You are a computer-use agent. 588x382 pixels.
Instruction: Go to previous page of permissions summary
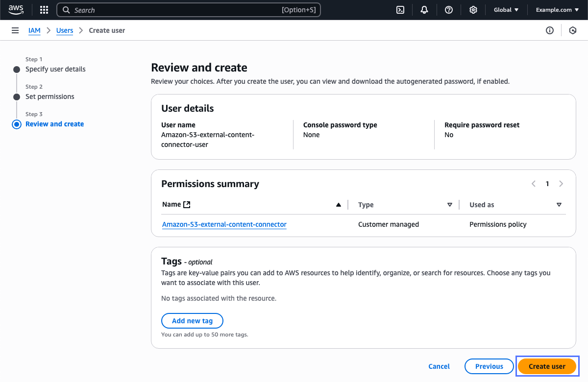534,184
